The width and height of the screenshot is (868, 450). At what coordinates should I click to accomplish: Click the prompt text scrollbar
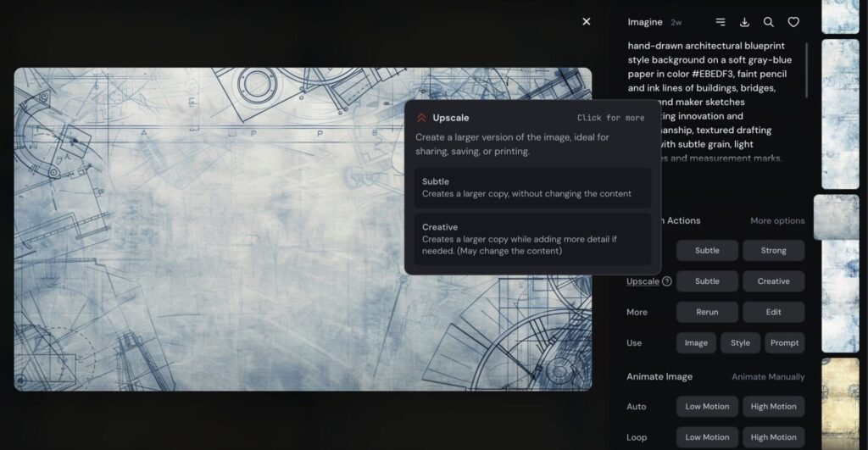click(x=807, y=70)
